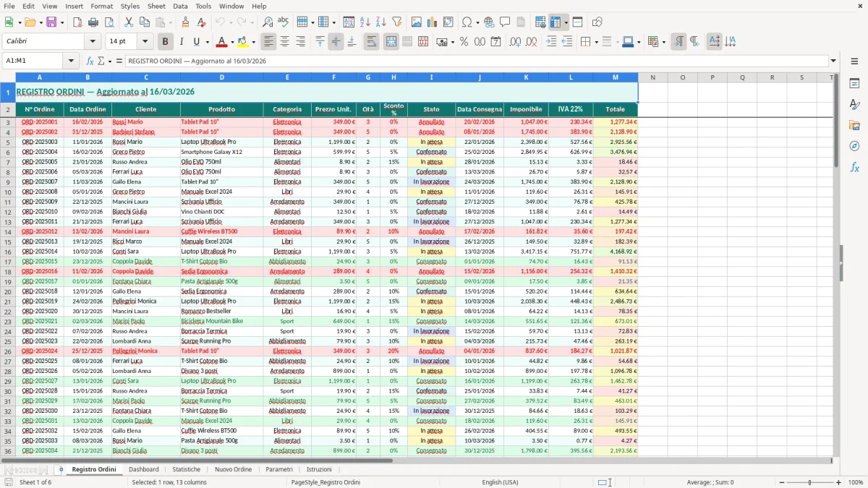Open the Undo history dropdown arrow
The image size is (868, 488).
[230, 22]
